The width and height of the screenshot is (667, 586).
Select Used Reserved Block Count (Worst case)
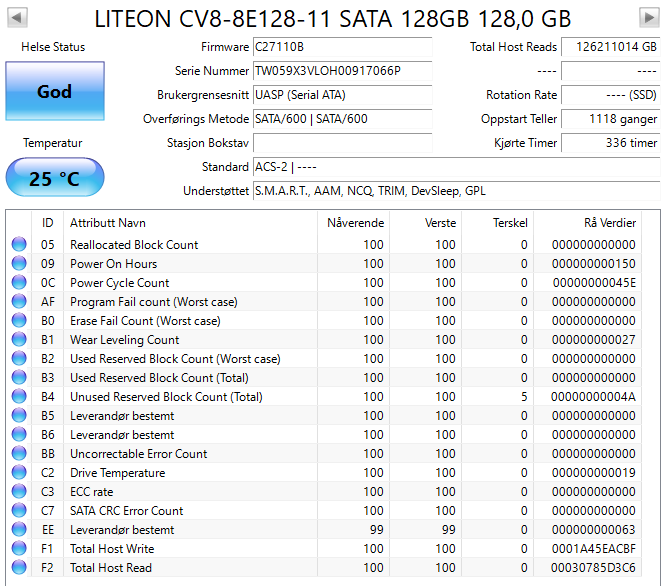coord(175,358)
